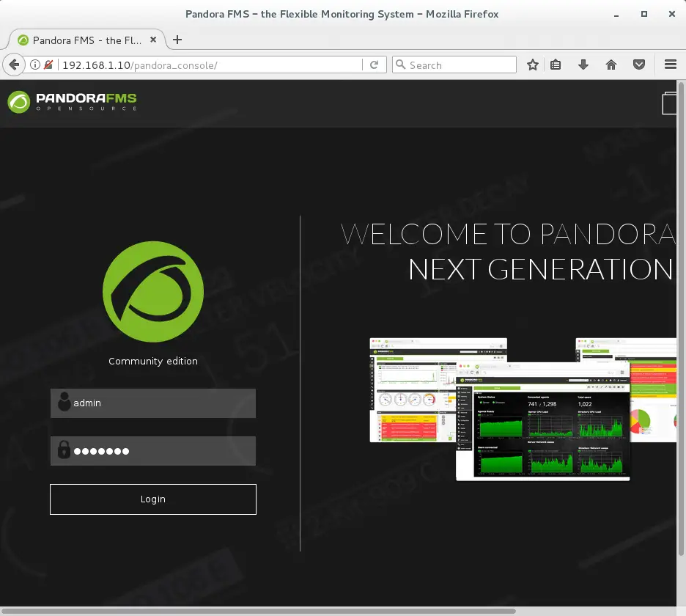Save page to Pocket icon
686x616 pixels.
639,65
